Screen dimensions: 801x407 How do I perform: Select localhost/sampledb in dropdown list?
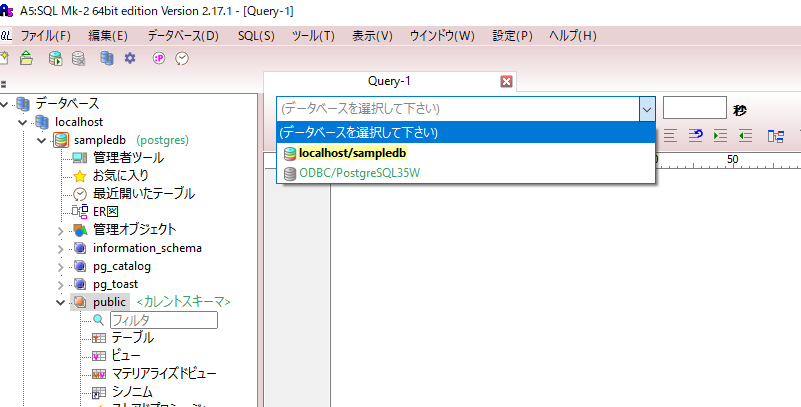[x=466, y=153]
